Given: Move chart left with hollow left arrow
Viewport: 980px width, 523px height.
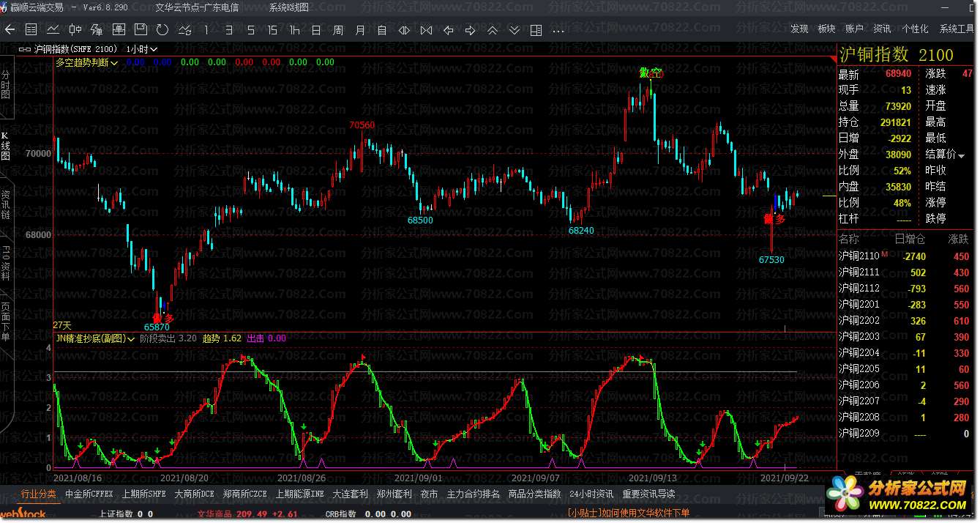Looking at the screenshot, I should pyautogui.click(x=448, y=30).
